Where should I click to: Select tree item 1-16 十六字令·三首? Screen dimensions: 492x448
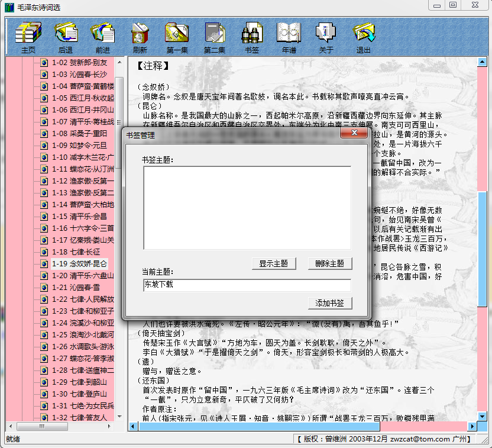[x=83, y=228]
